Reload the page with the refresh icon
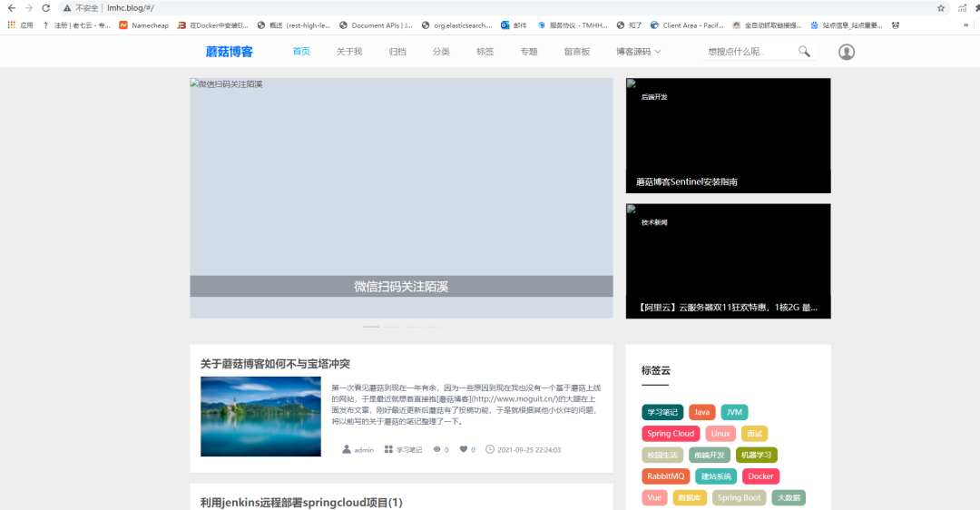This screenshot has height=510, width=980. pyautogui.click(x=45, y=8)
